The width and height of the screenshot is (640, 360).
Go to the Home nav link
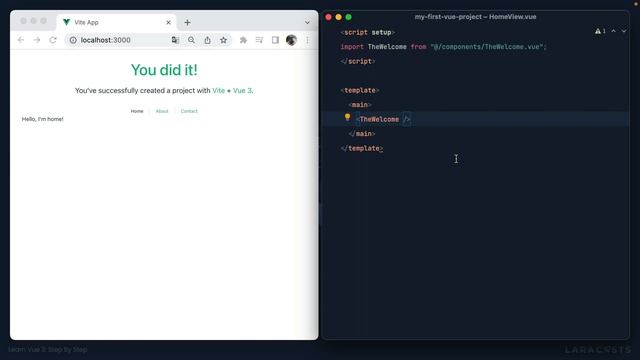coord(137,111)
